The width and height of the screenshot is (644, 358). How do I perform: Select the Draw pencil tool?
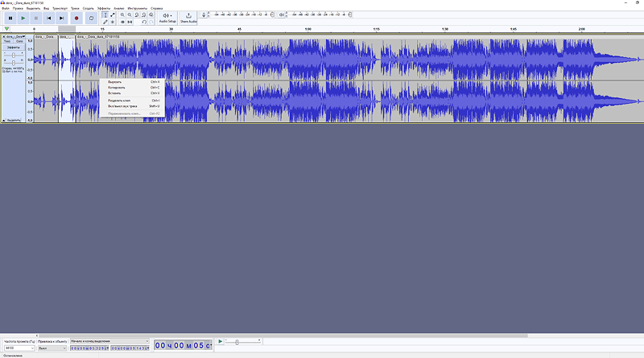coord(105,22)
